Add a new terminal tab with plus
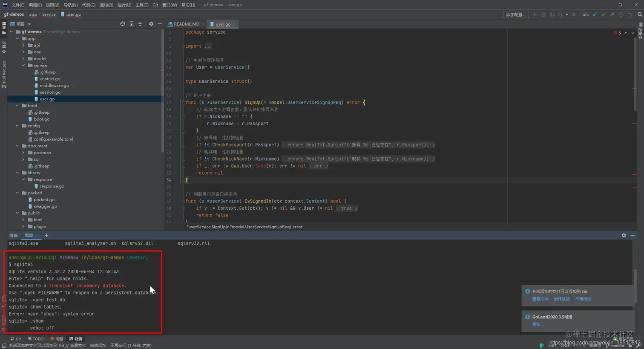Viewport: 644px width, 349px height. coord(46,235)
